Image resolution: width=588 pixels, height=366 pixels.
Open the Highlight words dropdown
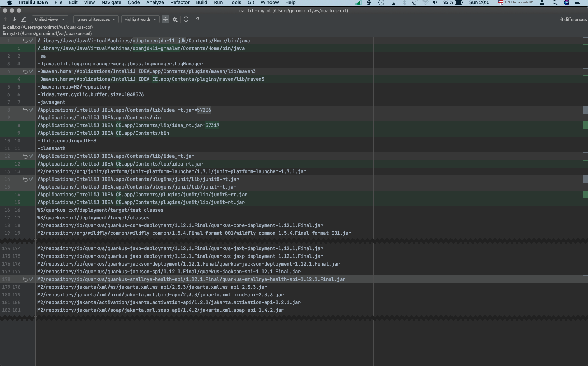[140, 19]
